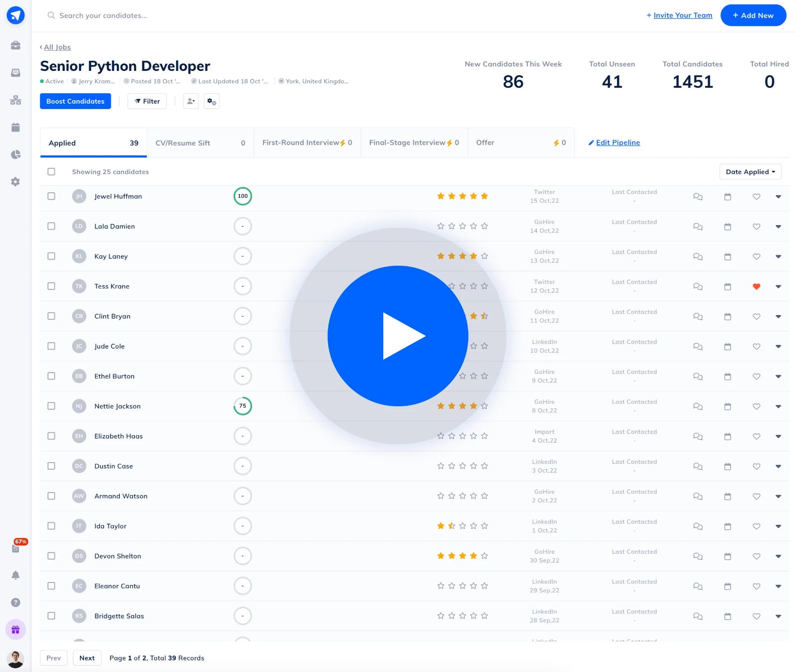The width and height of the screenshot is (796, 672).
Task: Toggle the select all candidates checkbox
Action: pos(51,172)
